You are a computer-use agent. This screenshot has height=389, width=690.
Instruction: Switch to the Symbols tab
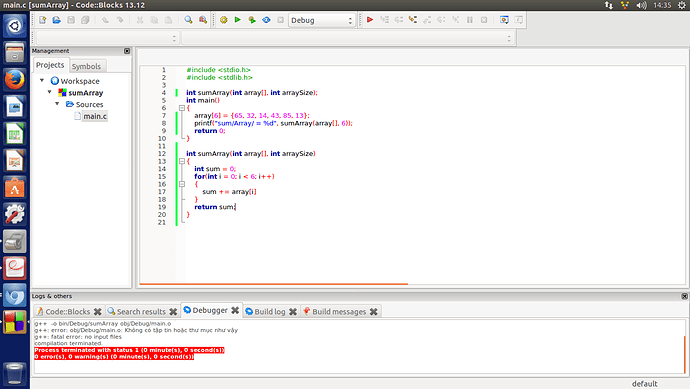(x=87, y=66)
